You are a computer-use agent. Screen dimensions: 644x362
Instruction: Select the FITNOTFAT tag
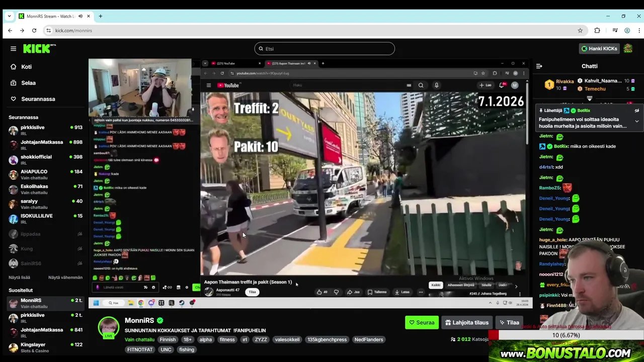140,350
